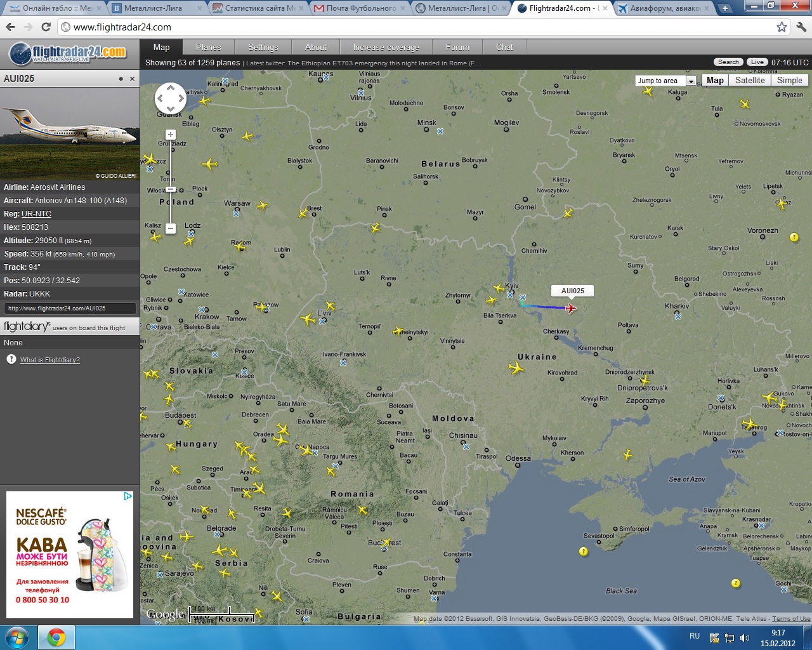
Task: Open the Settings tab
Action: coord(263,48)
